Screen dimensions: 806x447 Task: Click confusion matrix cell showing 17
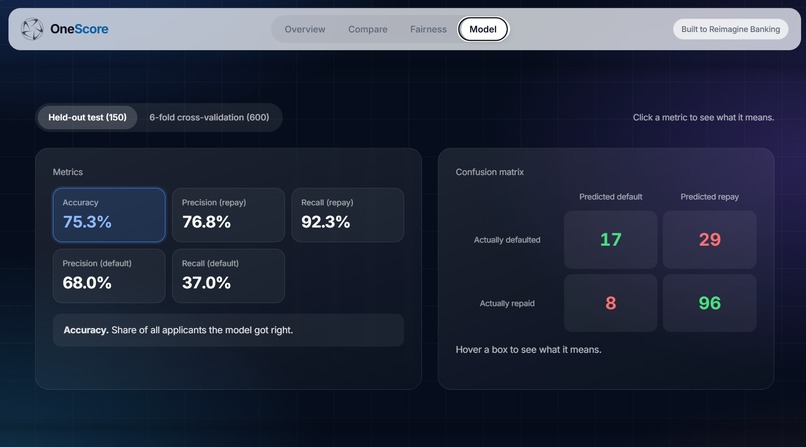[611, 239]
